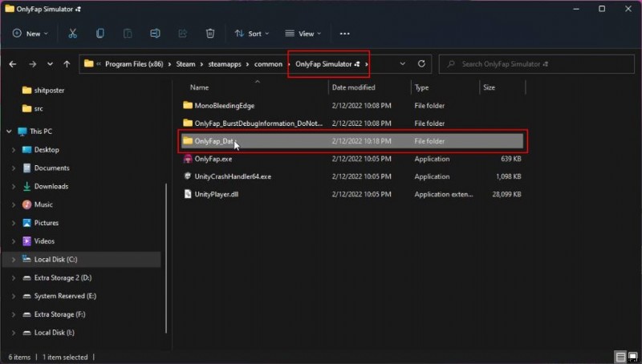Open shitposter folder in sidebar
The height and width of the screenshot is (364, 642).
tap(49, 91)
